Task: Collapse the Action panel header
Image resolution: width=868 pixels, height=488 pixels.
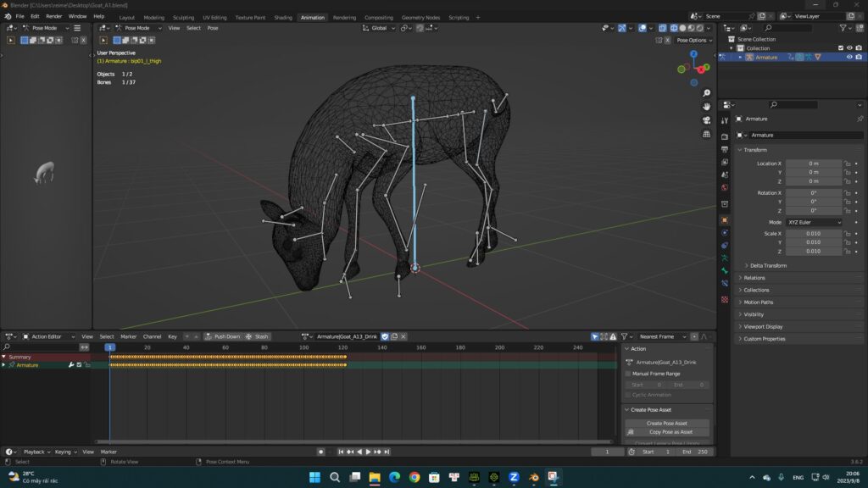Action: coord(636,348)
